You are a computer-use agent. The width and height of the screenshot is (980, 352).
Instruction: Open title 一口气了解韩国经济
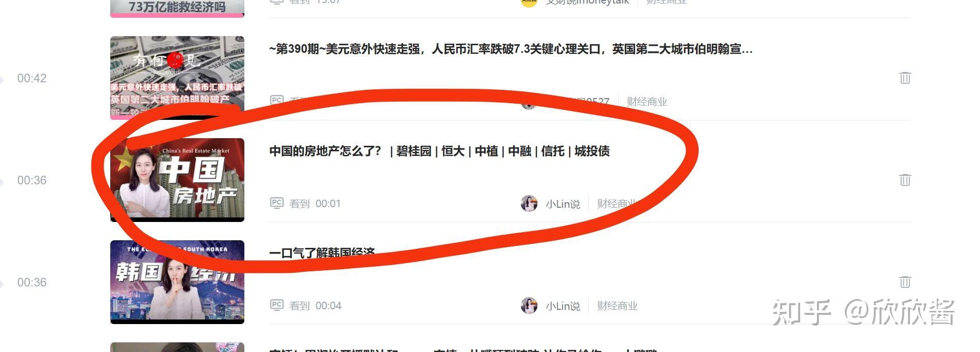click(322, 252)
